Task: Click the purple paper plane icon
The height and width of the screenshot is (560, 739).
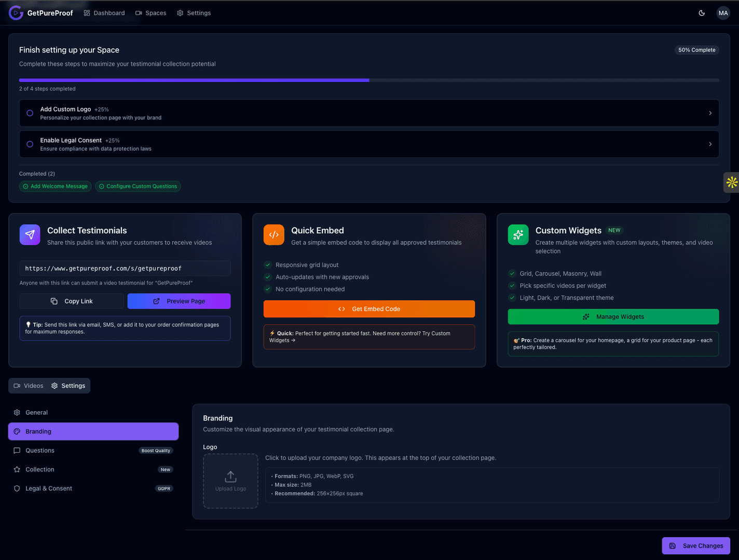Action: tap(30, 235)
